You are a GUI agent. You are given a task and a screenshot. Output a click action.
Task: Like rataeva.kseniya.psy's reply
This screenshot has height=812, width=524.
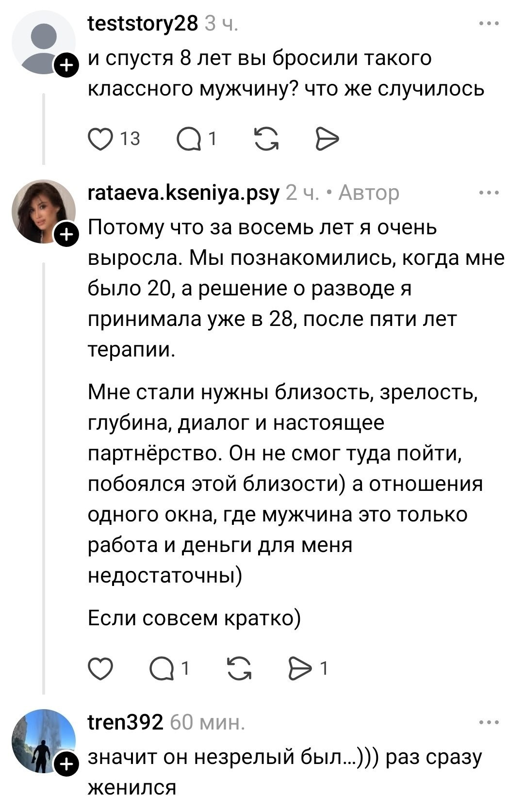pyautogui.click(x=100, y=669)
